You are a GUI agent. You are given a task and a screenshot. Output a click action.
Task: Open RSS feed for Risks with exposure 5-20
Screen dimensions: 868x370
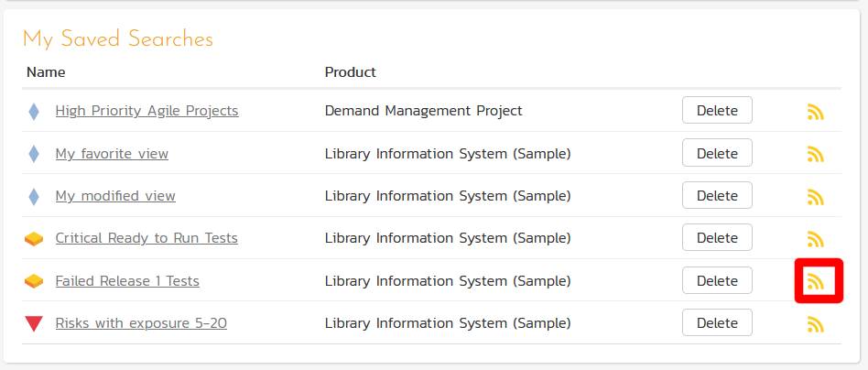[x=816, y=323]
